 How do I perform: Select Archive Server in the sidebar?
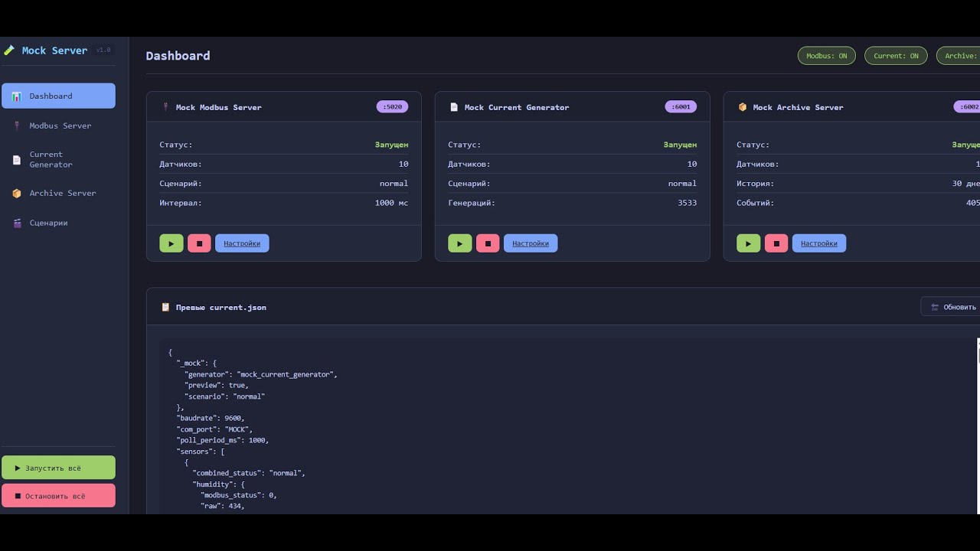tap(58, 193)
